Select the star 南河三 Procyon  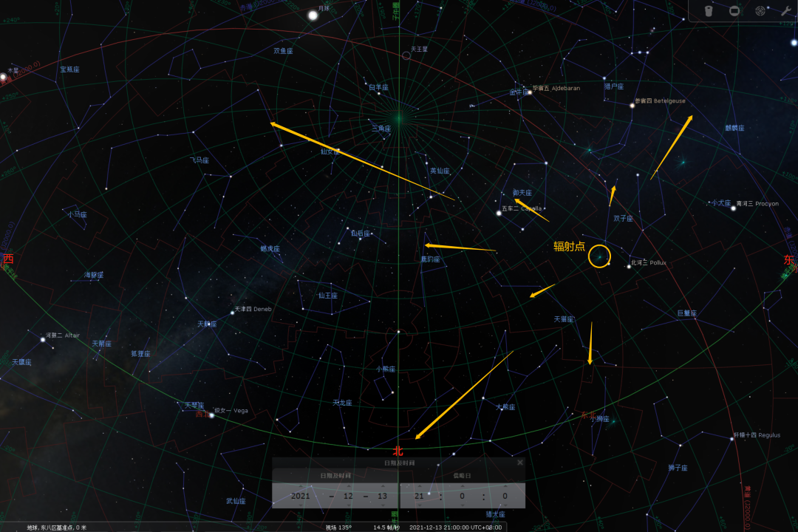734,208
